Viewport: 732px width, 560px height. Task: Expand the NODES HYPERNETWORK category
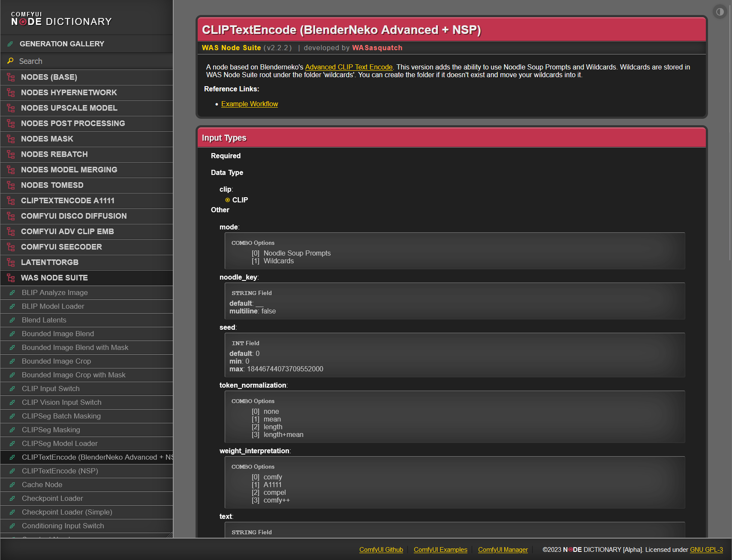pyautogui.click(x=87, y=93)
